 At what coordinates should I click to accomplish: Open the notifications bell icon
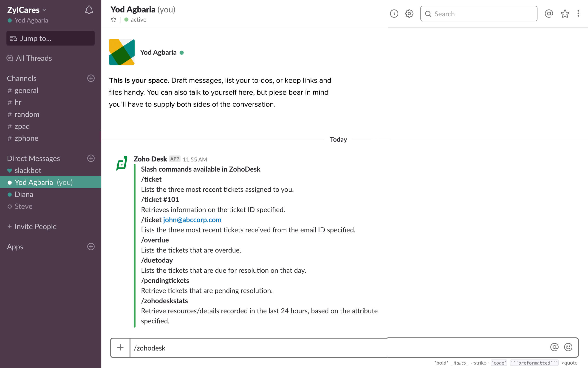coord(89,10)
